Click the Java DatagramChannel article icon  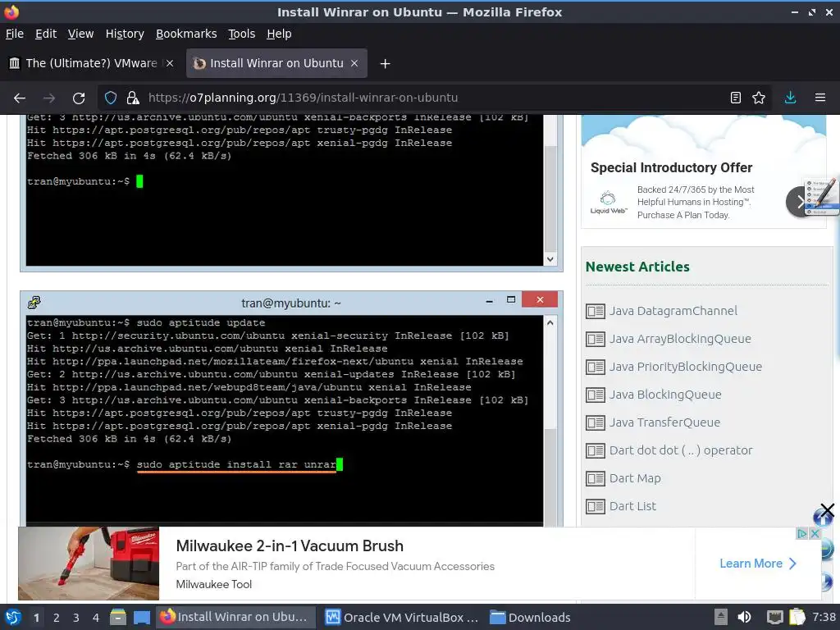[x=596, y=311]
